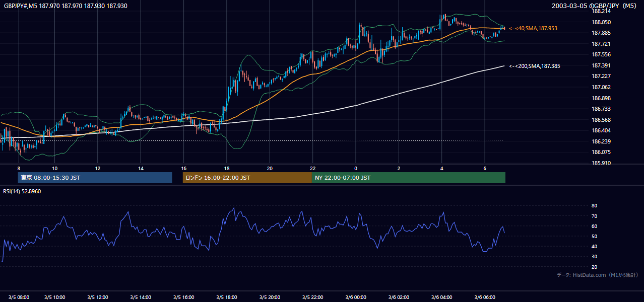This screenshot has height=302, width=644.
Task: Click price axis value 187.885
Action: click(601, 33)
